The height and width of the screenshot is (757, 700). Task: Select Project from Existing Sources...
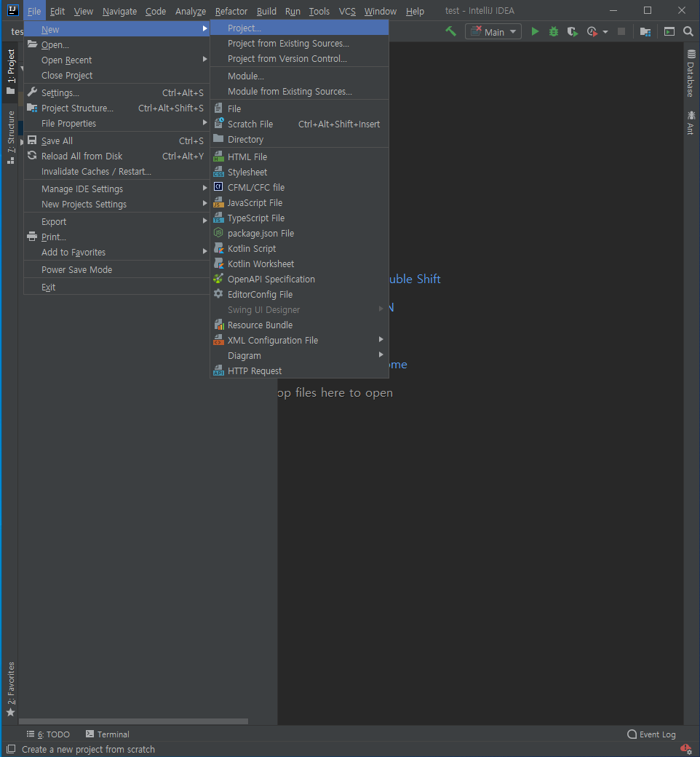click(299, 44)
